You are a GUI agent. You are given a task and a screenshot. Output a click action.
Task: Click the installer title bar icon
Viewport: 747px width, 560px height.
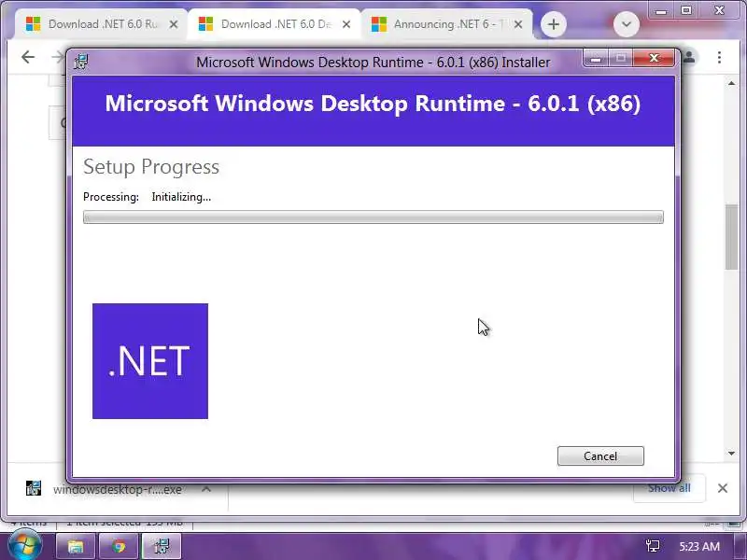click(81, 62)
